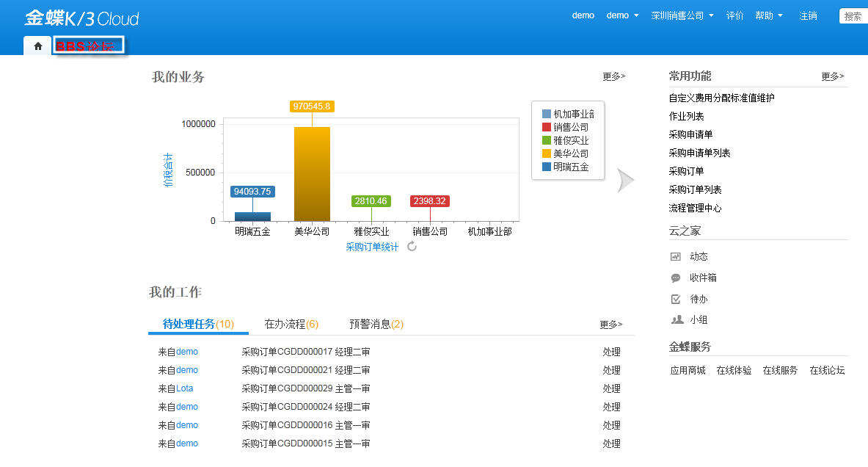Open 动态 activity icon

coord(675,256)
